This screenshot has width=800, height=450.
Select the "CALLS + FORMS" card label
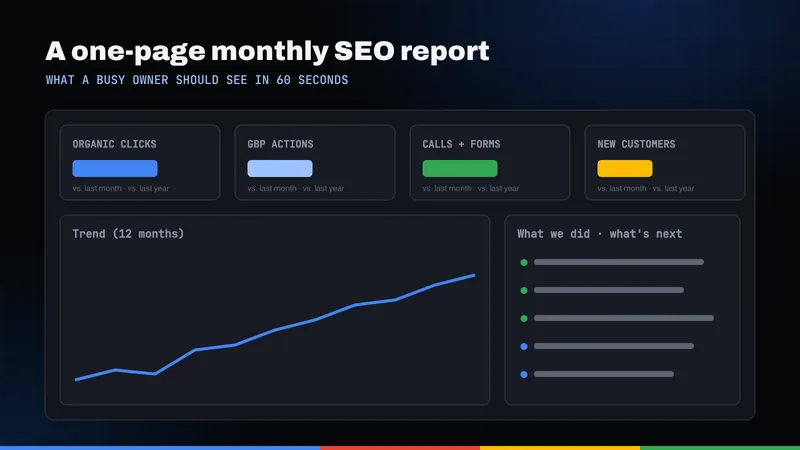pyautogui.click(x=461, y=144)
